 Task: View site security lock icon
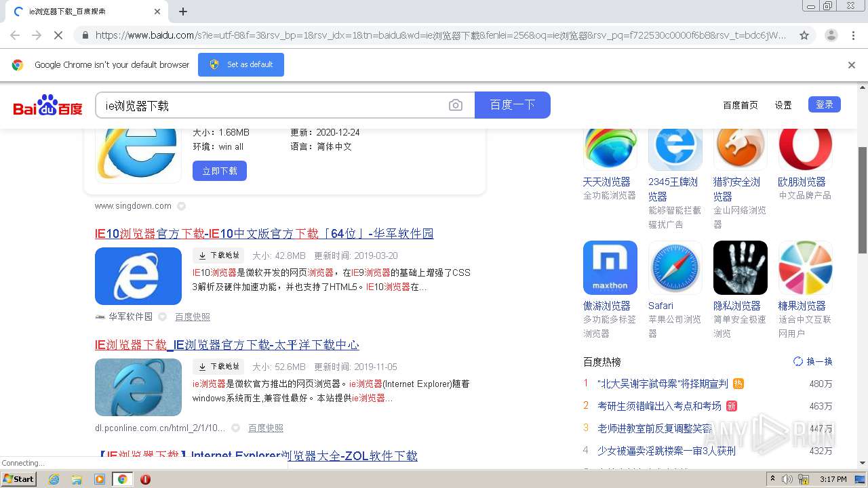tap(84, 35)
